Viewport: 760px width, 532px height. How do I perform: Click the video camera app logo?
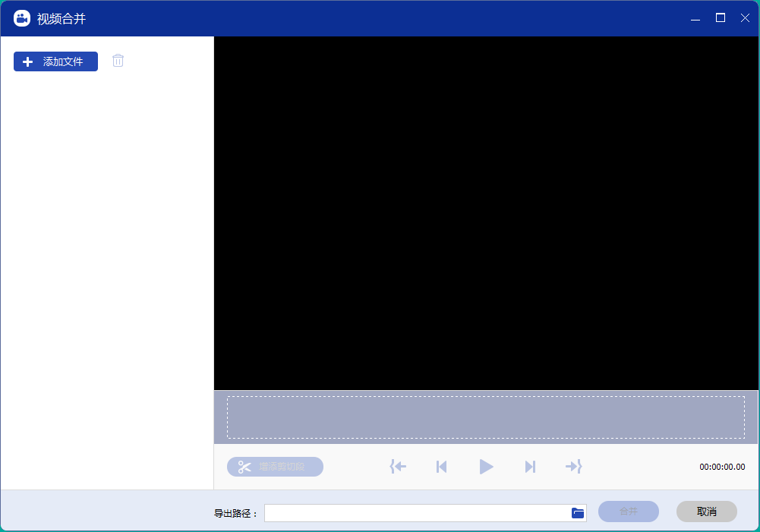22,18
